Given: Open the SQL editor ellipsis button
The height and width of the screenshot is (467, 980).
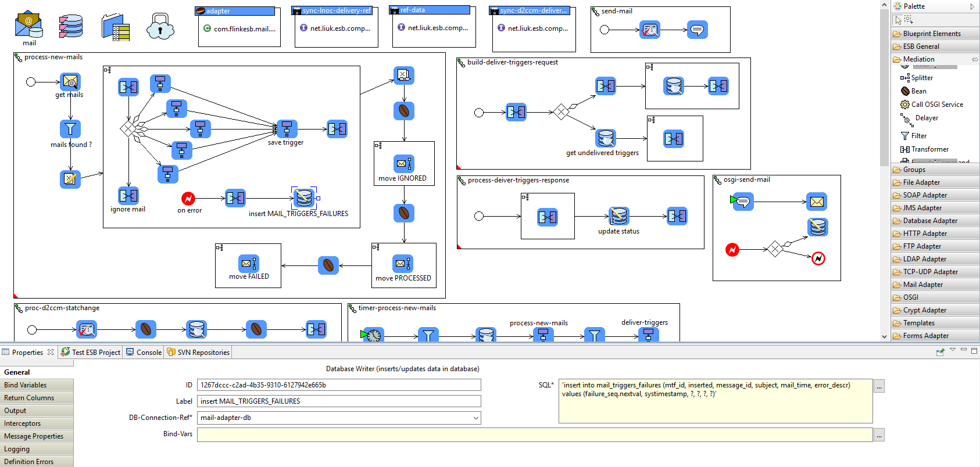Looking at the screenshot, I should pyautogui.click(x=879, y=386).
